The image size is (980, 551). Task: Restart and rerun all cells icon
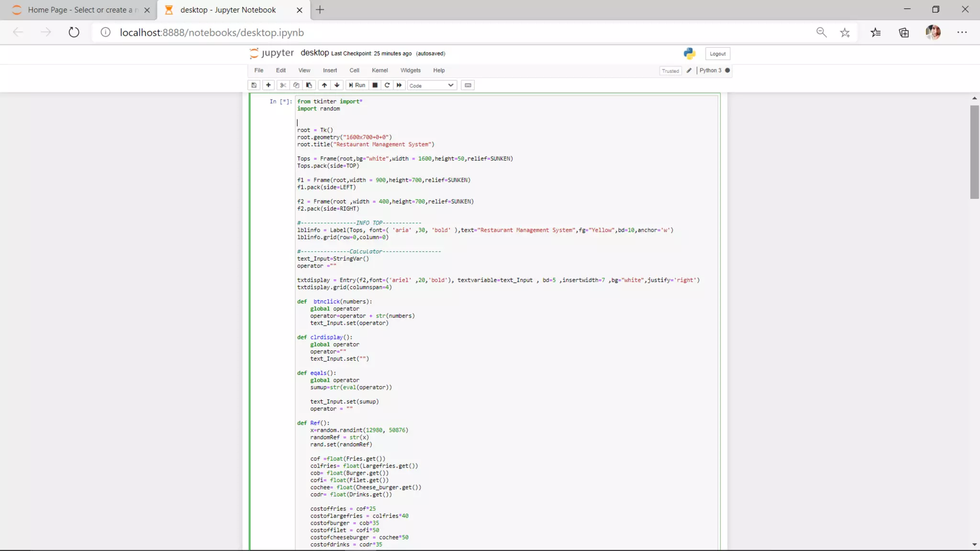coord(399,85)
